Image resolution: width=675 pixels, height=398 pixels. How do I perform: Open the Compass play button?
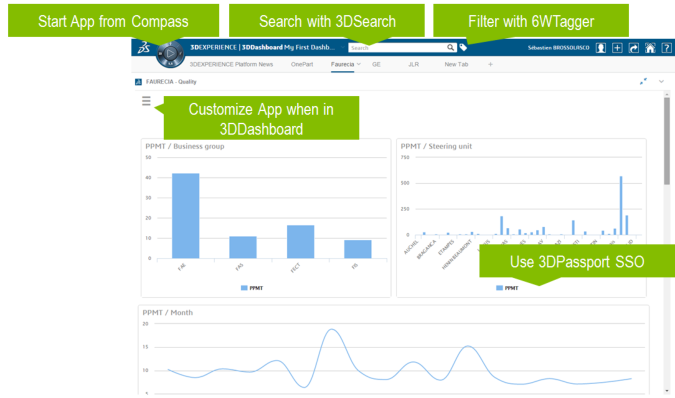170,54
